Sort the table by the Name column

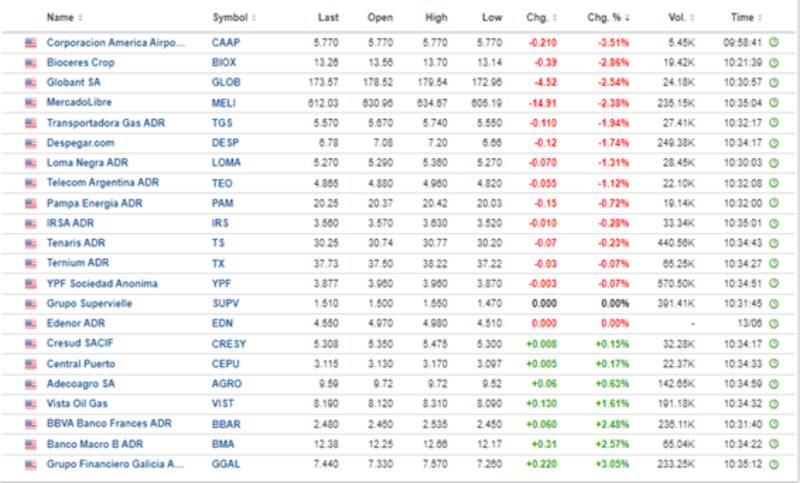click(64, 17)
